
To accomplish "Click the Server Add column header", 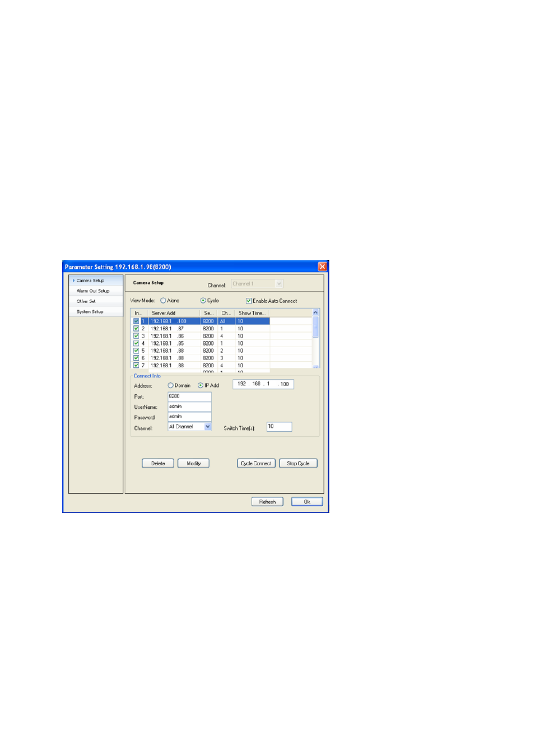I will click(x=174, y=313).
